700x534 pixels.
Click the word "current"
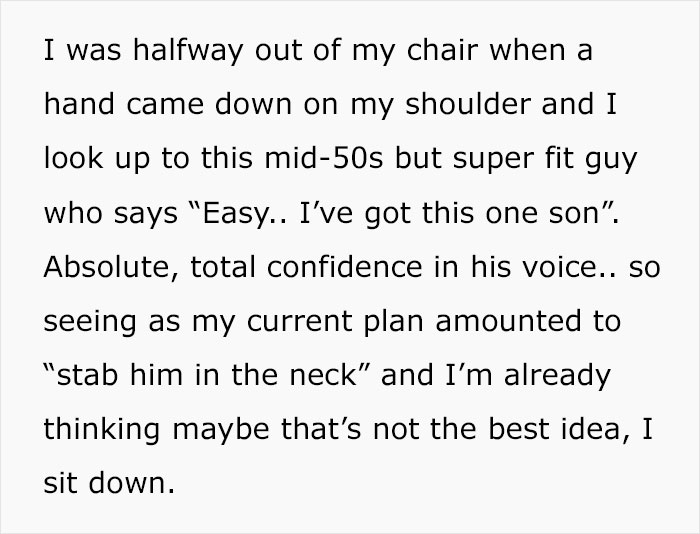coord(299,321)
